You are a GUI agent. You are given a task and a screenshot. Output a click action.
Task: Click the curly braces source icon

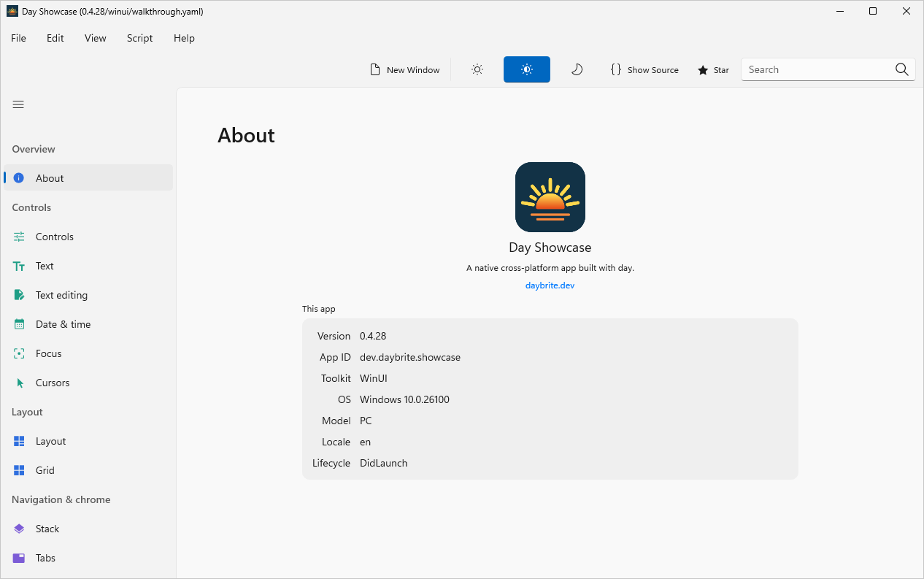pyautogui.click(x=616, y=69)
